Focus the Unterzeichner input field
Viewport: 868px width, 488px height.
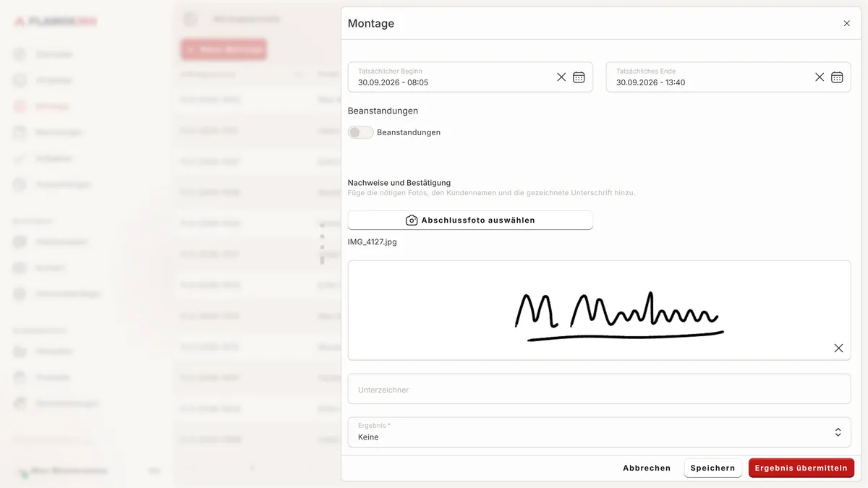coord(599,389)
